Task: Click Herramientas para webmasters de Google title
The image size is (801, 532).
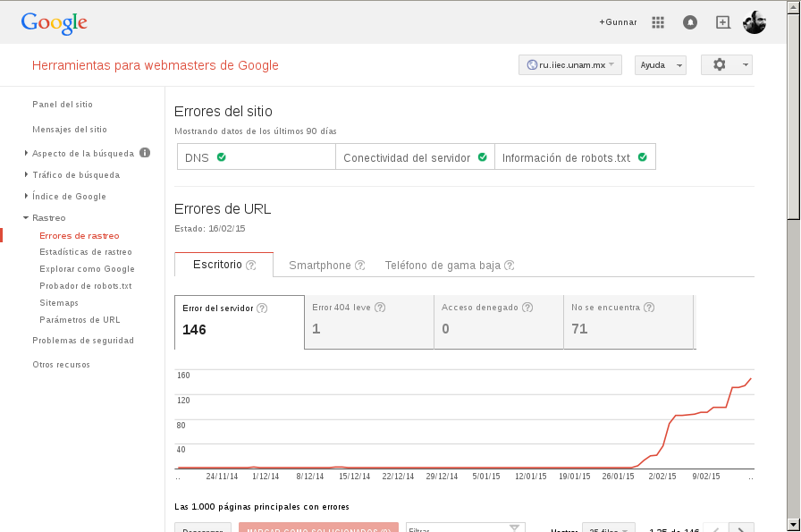Action: [x=156, y=65]
